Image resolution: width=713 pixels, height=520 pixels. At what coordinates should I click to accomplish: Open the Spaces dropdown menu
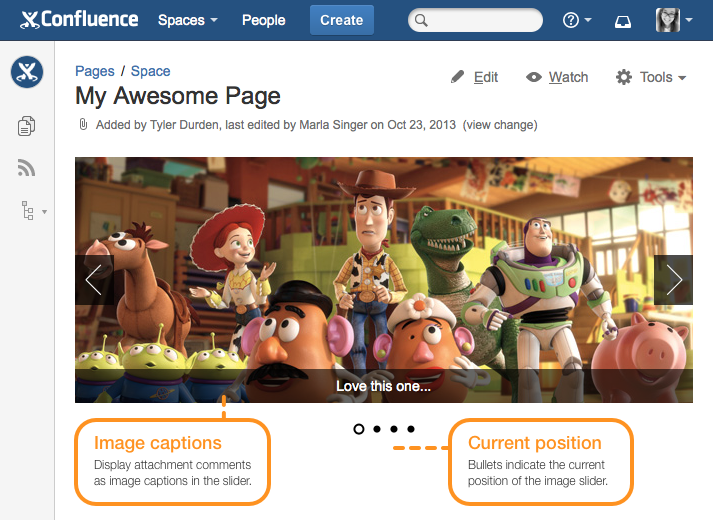pos(188,20)
